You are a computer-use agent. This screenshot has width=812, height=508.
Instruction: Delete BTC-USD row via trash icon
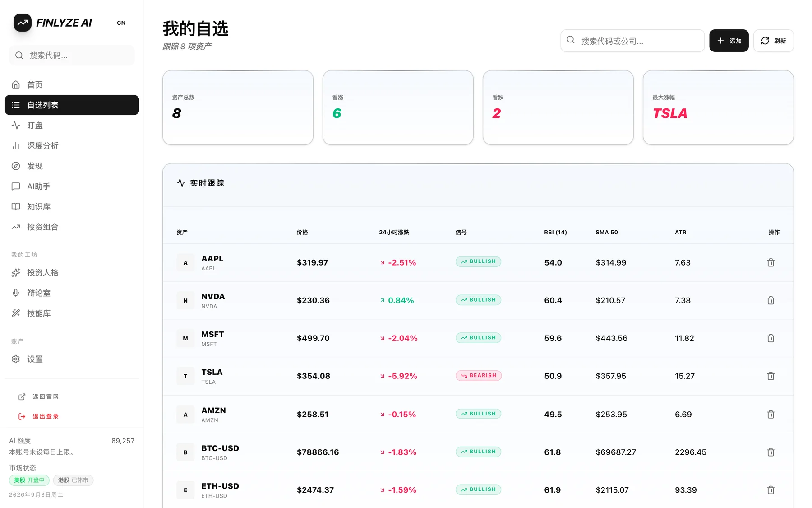coord(770,452)
